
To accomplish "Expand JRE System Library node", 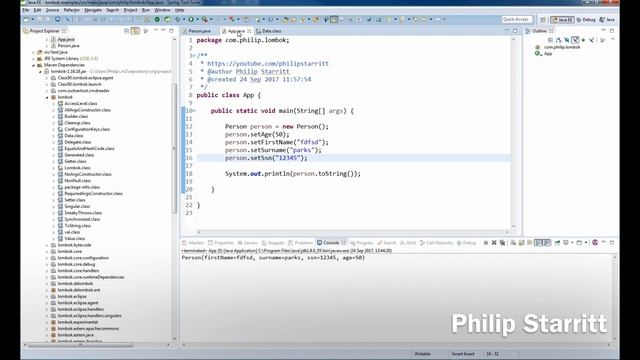I will click(33, 58).
